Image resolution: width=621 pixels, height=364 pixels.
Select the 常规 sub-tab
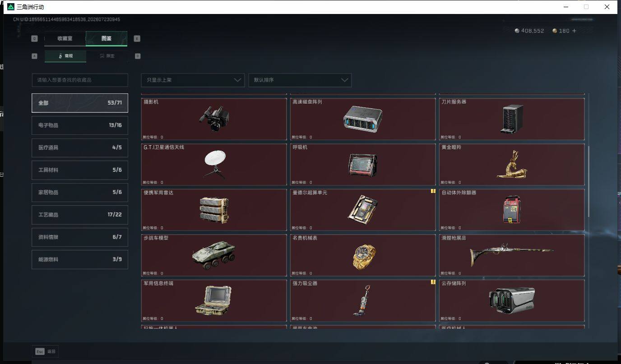(x=65, y=56)
